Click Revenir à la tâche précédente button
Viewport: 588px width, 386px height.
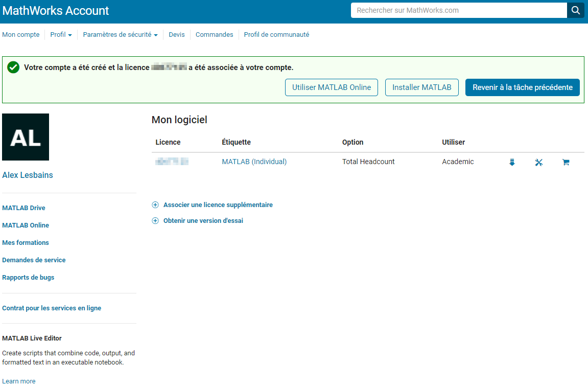click(x=523, y=87)
